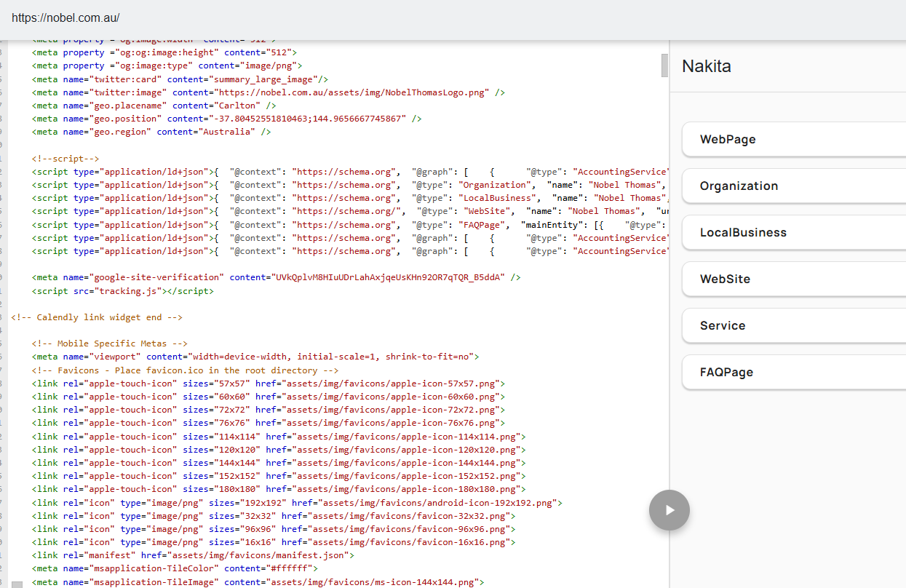906x588 pixels.
Task: Click the msapplication-TileImage meta line
Action: (x=258, y=582)
